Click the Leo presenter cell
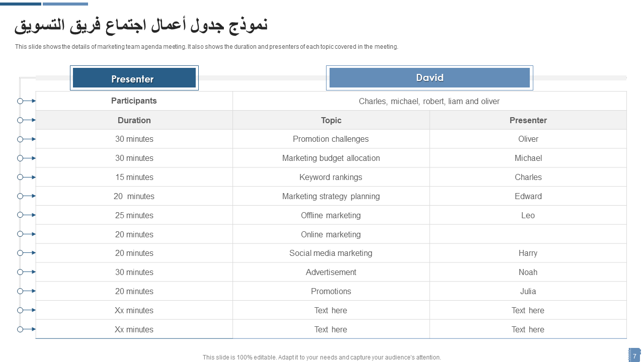 tap(528, 215)
